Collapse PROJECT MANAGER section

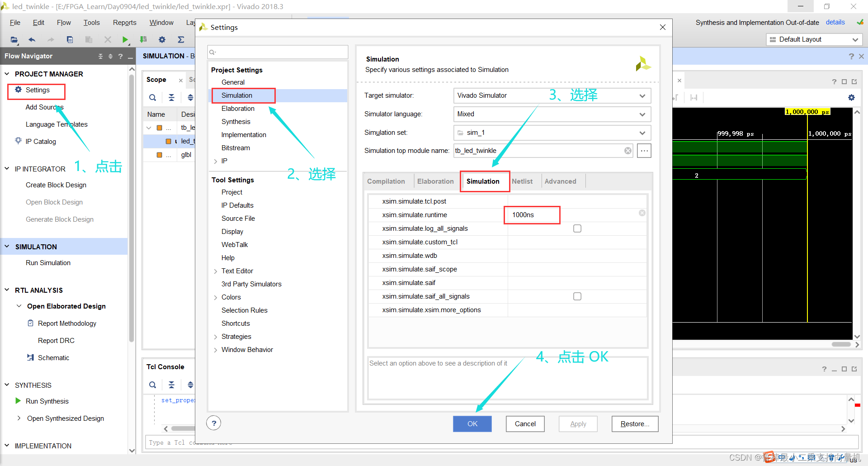pyautogui.click(x=7, y=74)
